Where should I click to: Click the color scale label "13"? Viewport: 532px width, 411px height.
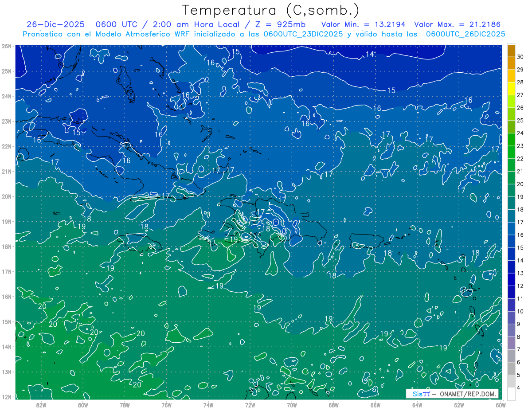520,273
